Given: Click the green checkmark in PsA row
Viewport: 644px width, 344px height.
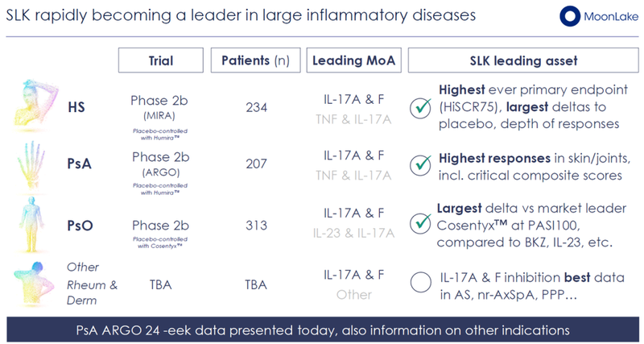Looking at the screenshot, I should point(422,165).
